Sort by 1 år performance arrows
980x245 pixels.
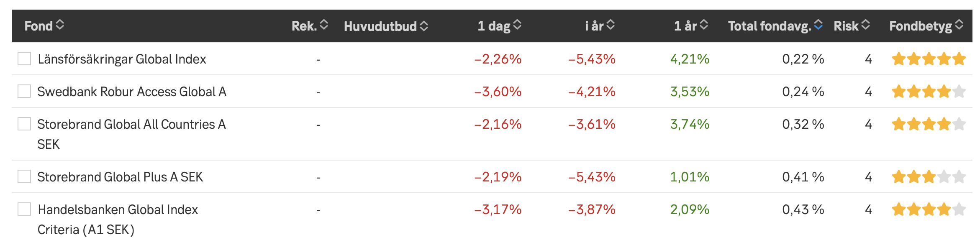pos(704,25)
